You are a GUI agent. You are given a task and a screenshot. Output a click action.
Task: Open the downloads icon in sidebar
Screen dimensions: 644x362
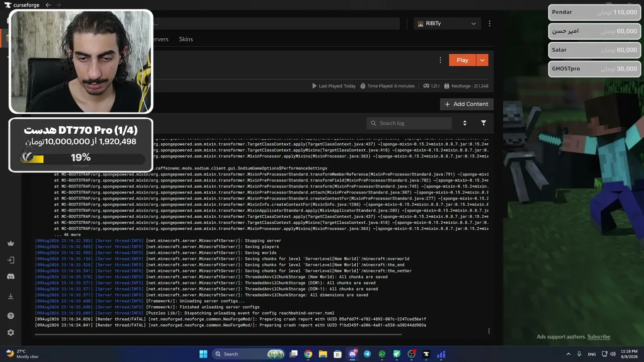(x=11, y=296)
